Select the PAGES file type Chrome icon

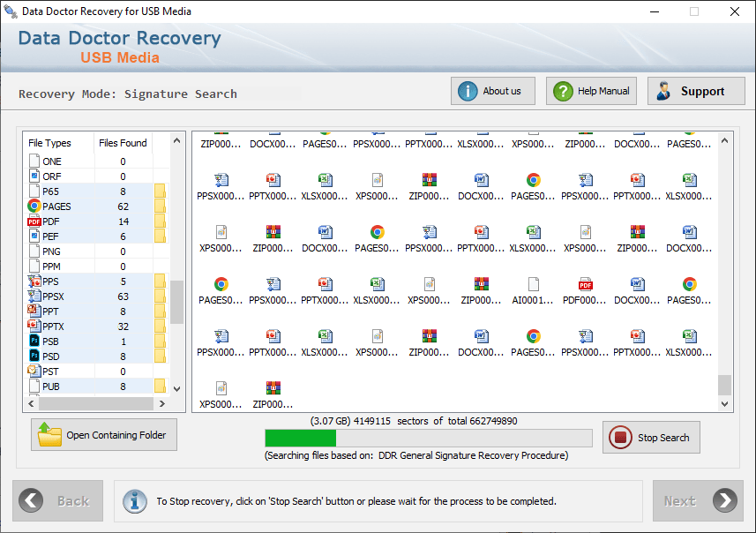pos(34,206)
